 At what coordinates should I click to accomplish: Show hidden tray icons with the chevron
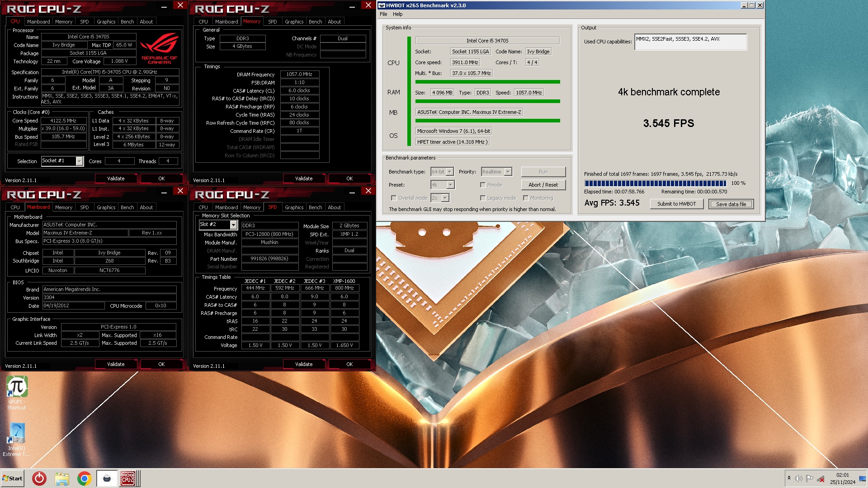789,478
